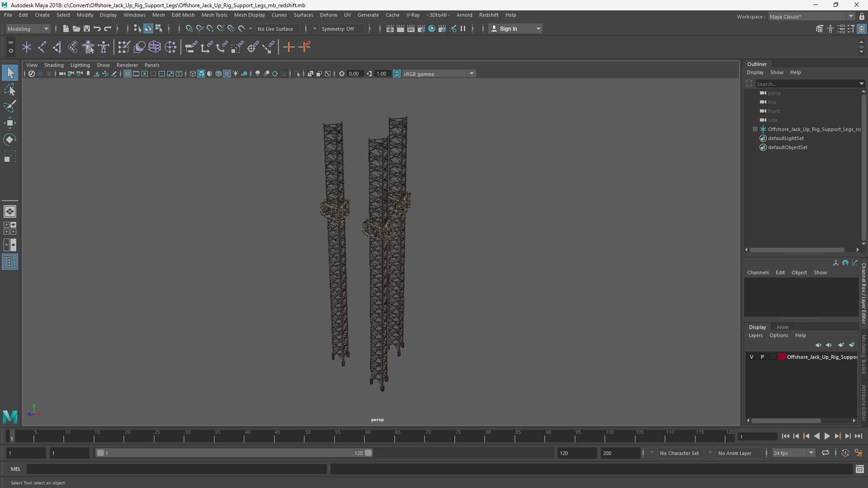This screenshot has height=488, width=868.
Task: Open the Sign In dropdown
Action: coord(515,28)
